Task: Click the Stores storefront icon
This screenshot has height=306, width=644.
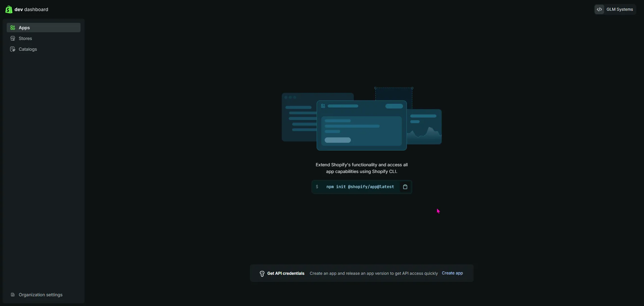Action: [x=13, y=38]
